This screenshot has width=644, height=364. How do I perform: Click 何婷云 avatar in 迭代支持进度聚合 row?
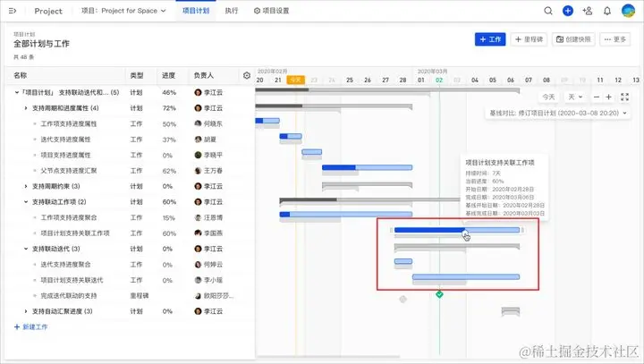(198, 264)
